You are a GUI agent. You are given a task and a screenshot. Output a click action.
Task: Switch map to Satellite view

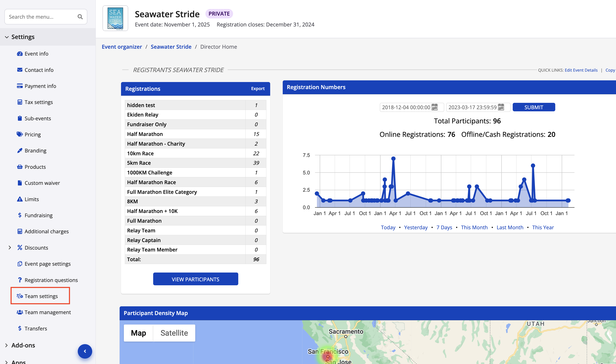174,333
